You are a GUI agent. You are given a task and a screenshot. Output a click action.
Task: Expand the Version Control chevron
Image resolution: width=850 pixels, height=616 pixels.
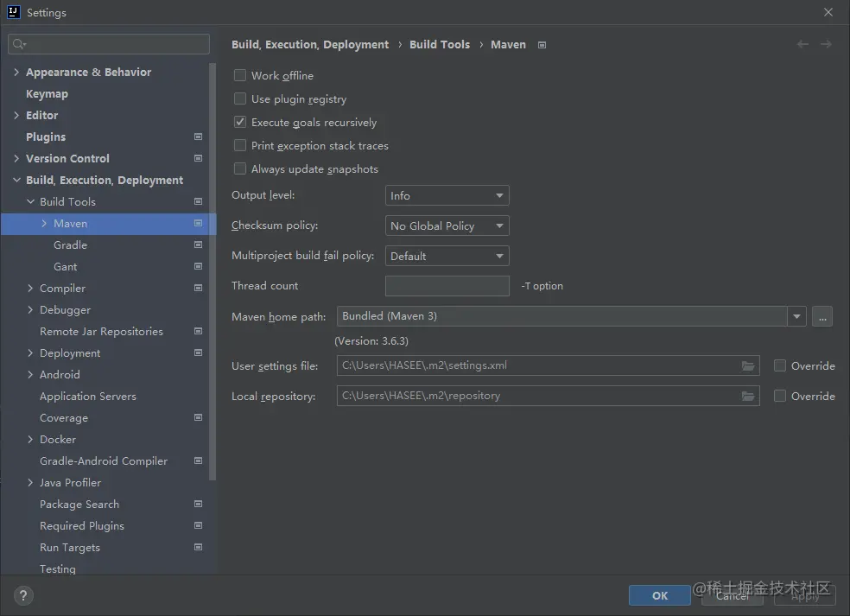pos(16,158)
